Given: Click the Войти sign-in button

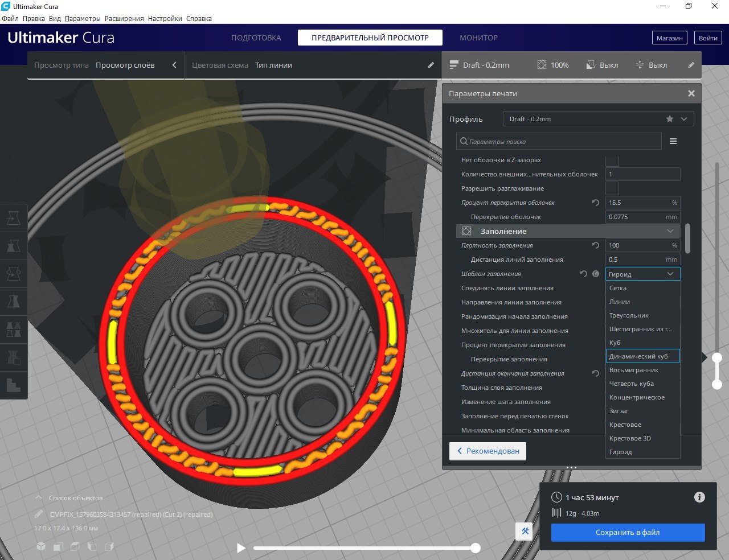Looking at the screenshot, I should (x=708, y=38).
